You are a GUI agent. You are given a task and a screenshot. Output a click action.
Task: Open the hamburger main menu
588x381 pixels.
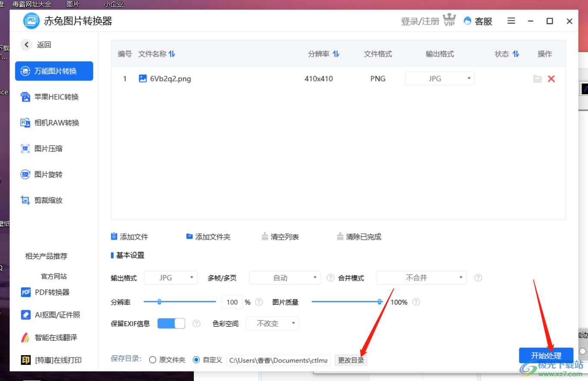click(x=511, y=21)
